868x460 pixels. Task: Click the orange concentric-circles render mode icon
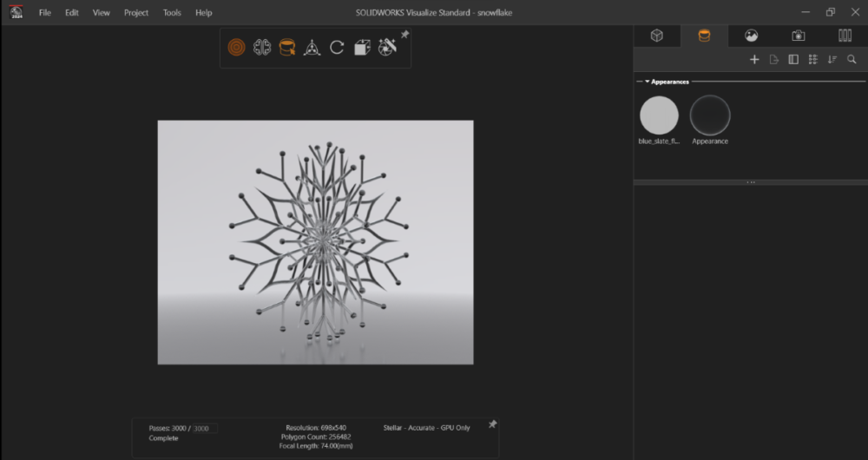click(x=236, y=47)
